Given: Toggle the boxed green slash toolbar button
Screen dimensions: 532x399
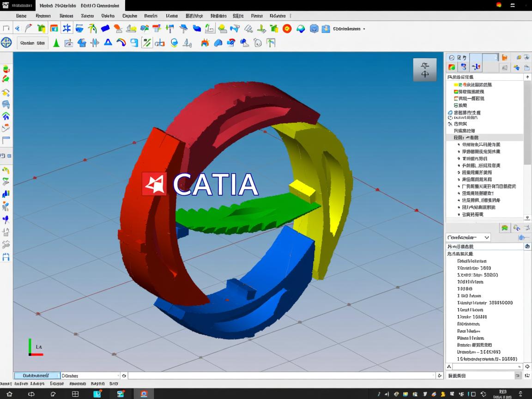Looking at the screenshot, I should 147,43.
